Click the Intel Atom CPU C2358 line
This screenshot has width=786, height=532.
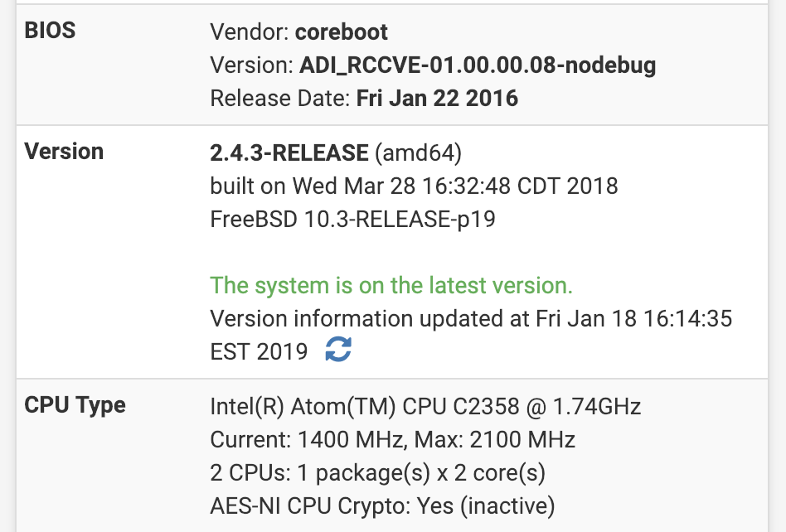(x=425, y=407)
